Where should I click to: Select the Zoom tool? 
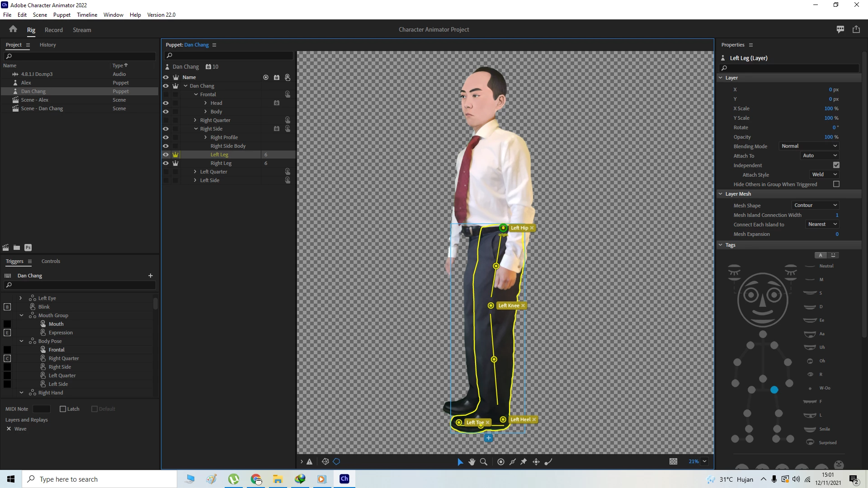tap(484, 462)
